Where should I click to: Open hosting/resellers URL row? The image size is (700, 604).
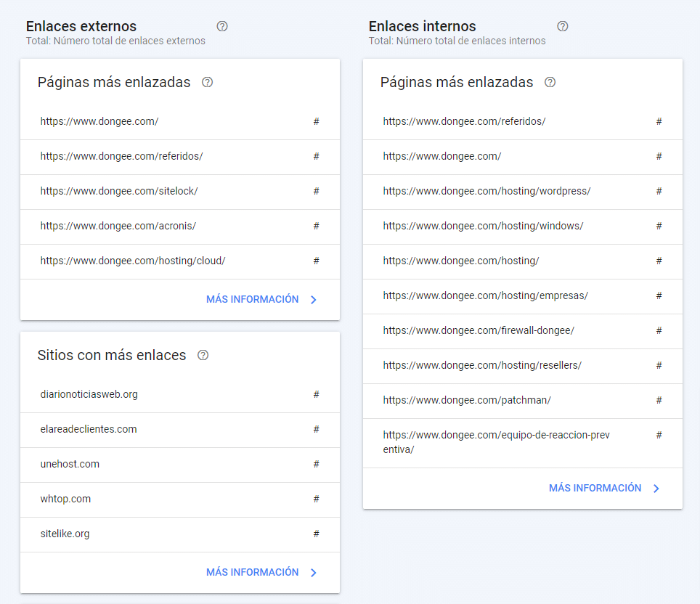(x=523, y=366)
